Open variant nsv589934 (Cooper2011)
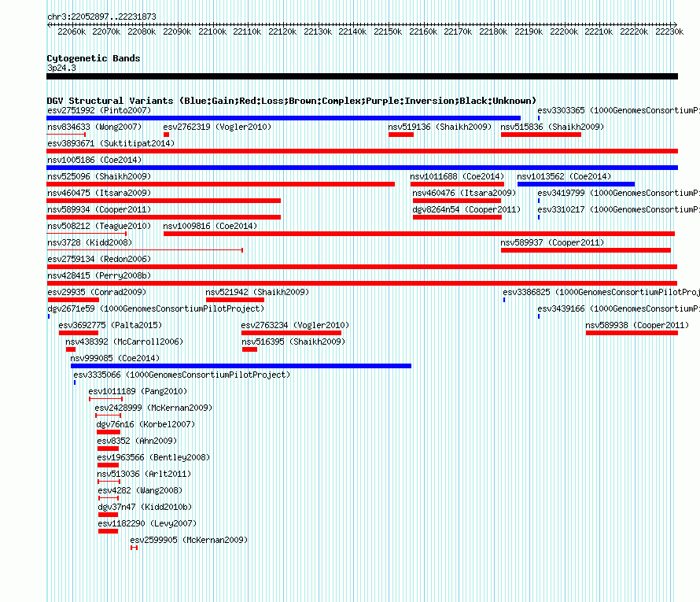 (99, 209)
